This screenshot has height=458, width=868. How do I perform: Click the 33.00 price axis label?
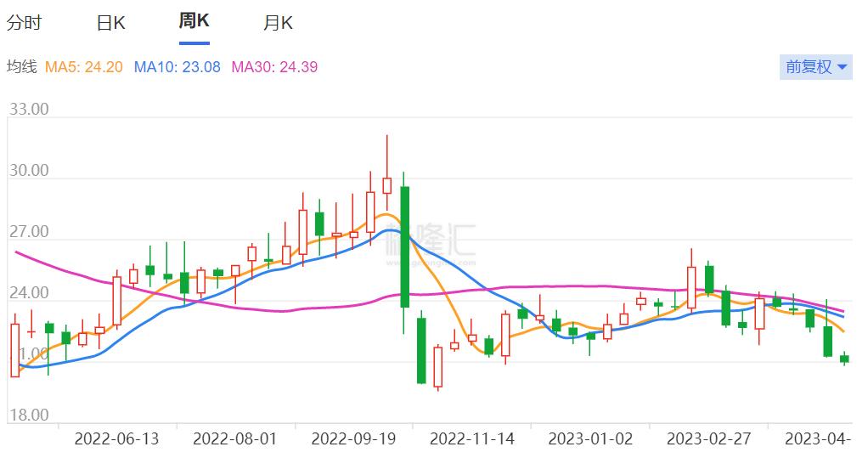(29, 109)
